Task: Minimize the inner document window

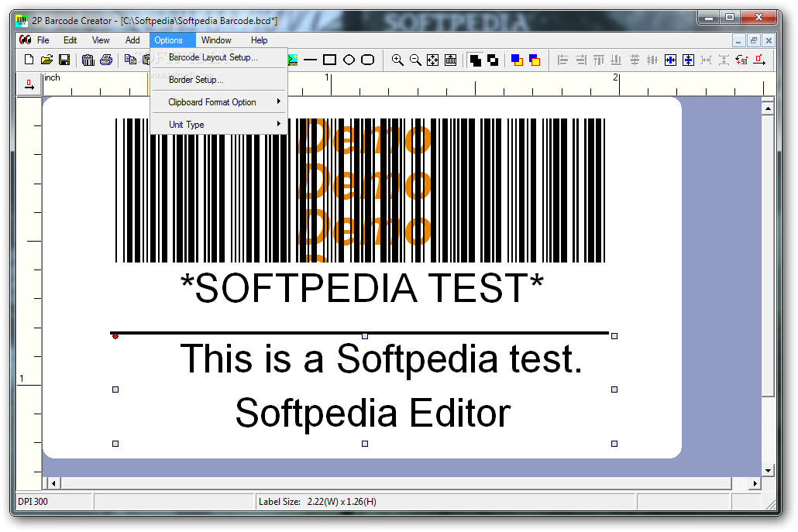Action: [x=738, y=40]
